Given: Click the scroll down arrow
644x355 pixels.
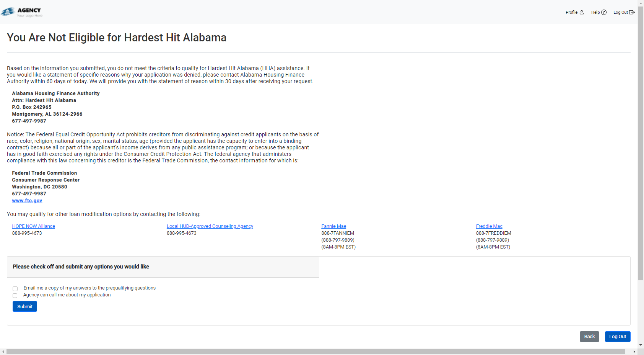Looking at the screenshot, I should pos(641,345).
